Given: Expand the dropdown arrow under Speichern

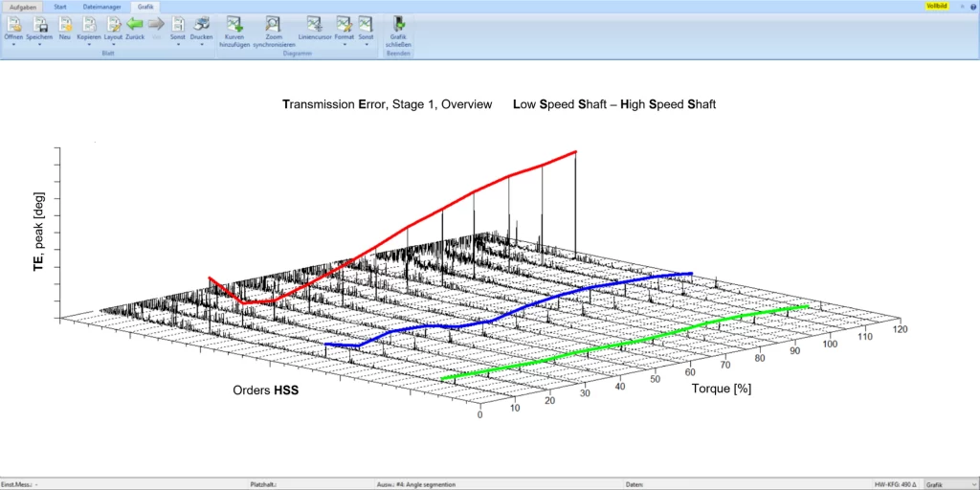Looking at the screenshot, I should pos(39,44).
